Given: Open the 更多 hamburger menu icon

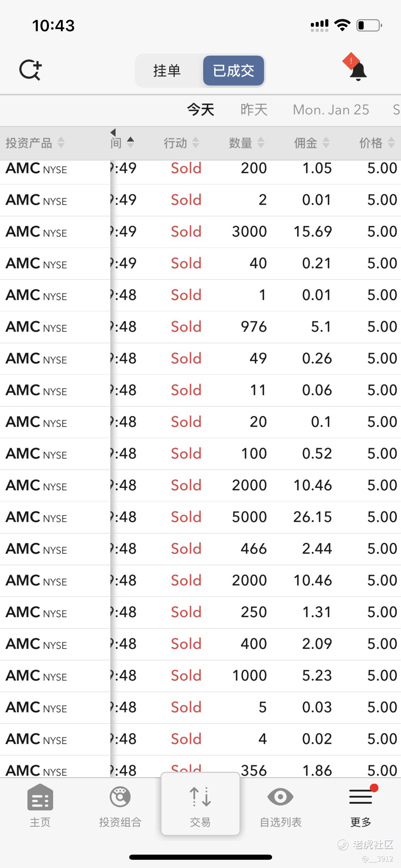Looking at the screenshot, I should coord(361,797).
